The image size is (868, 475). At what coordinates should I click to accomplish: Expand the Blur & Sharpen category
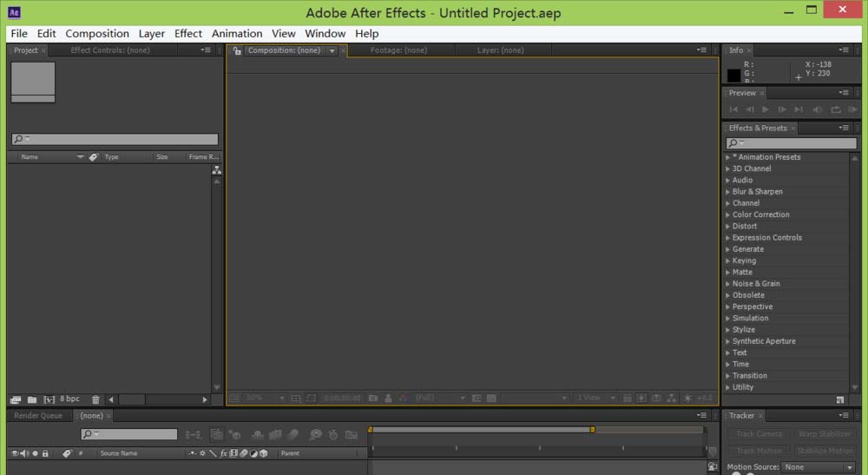[x=727, y=192]
